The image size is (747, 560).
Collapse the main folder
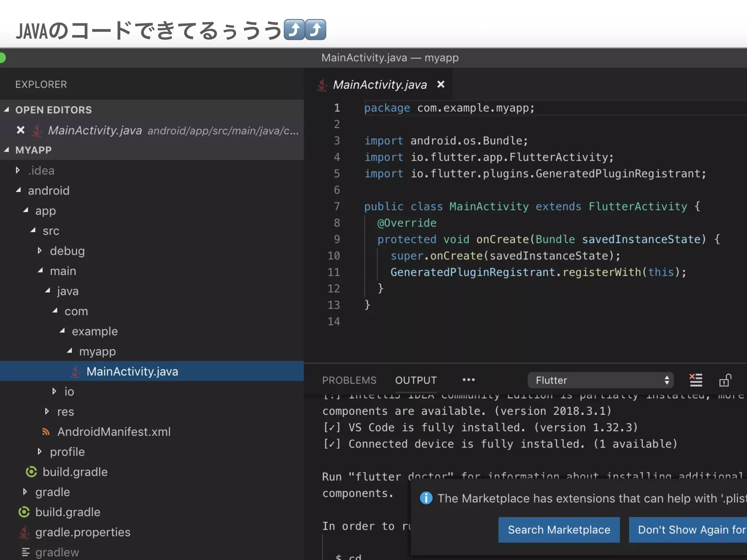[x=40, y=271]
